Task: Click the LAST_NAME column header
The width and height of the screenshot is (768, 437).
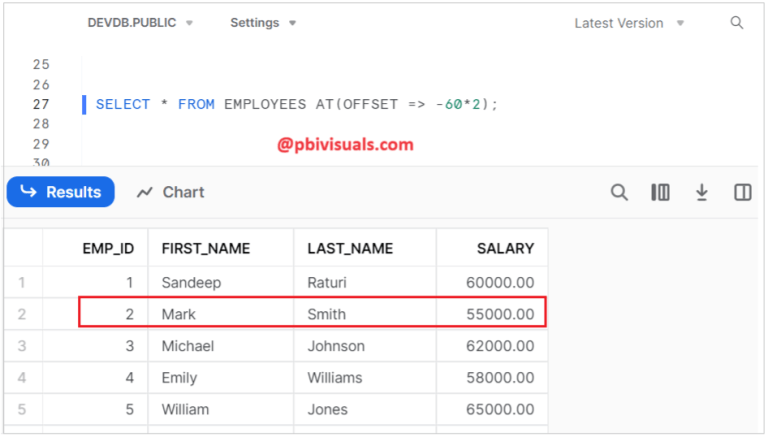Action: pos(350,248)
